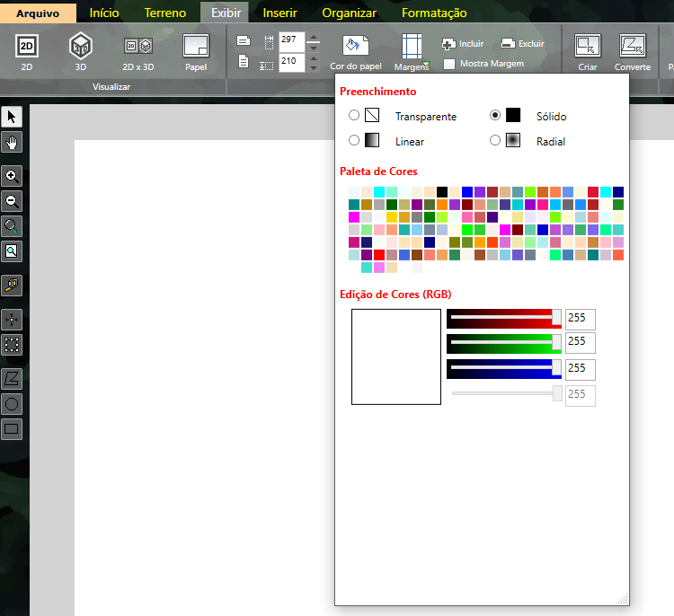Open the 2D x 3D split view
This screenshot has height=616, width=674.
(x=137, y=52)
